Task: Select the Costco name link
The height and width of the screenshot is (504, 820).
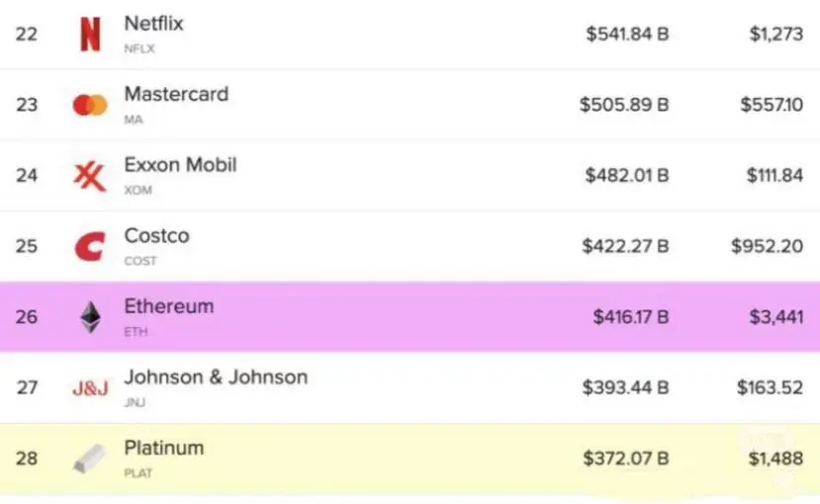Action: click(x=157, y=236)
